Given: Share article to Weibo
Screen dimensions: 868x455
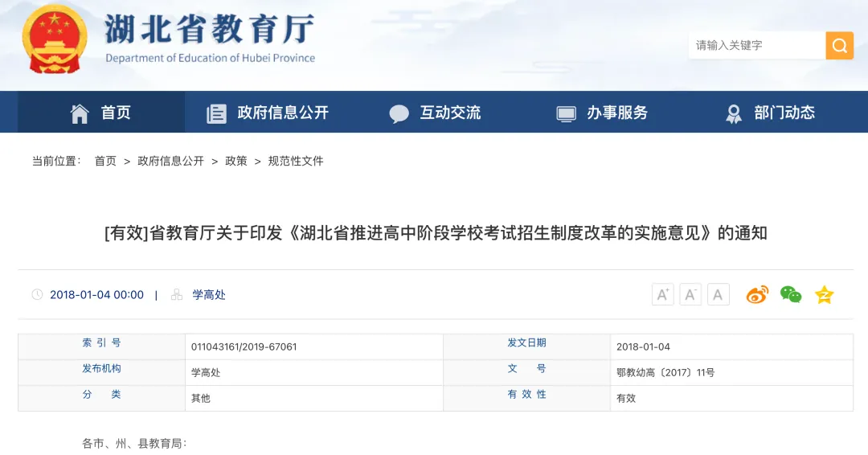Looking at the screenshot, I should click(757, 294).
